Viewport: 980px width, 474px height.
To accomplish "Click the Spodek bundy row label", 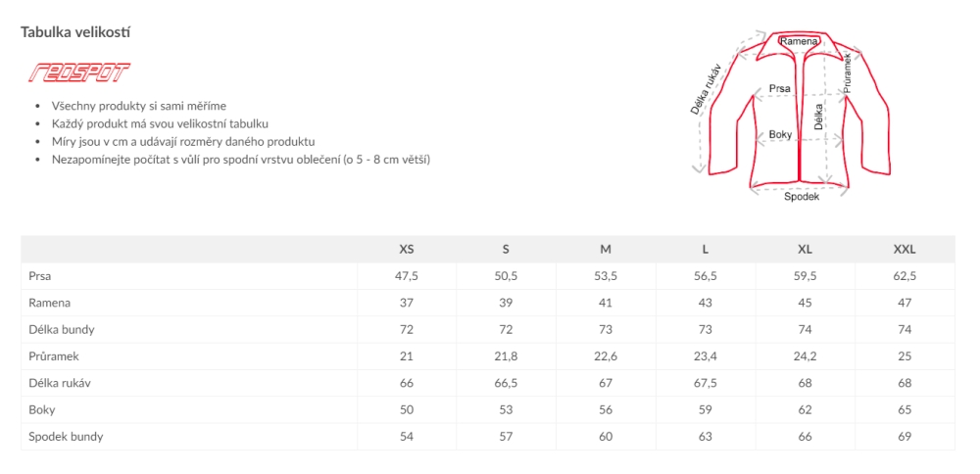I will pyautogui.click(x=66, y=436).
